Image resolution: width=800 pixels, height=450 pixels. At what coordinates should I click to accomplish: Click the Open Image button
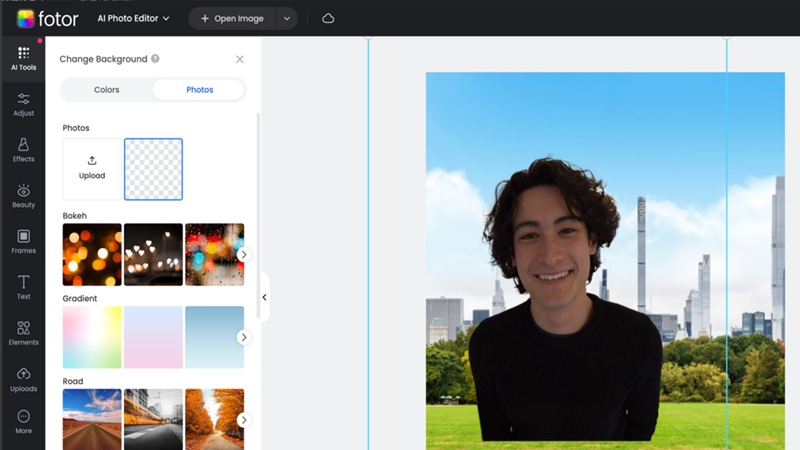(231, 18)
